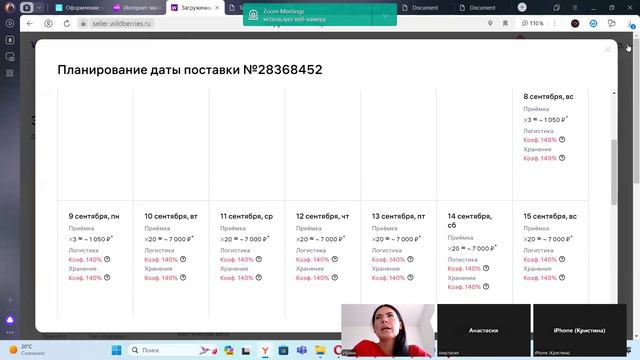This screenshot has width=640, height=360.
Task: Close the Загружено browser tab
Action: tap(217, 7)
